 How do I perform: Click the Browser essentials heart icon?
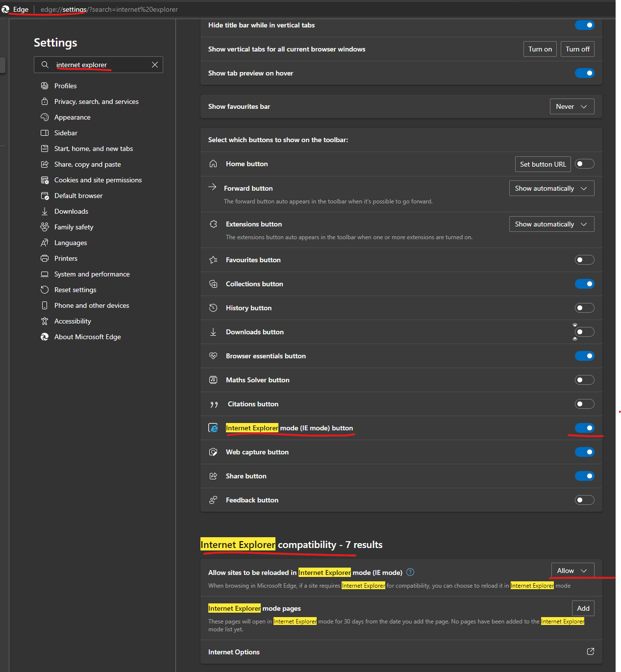click(x=213, y=356)
